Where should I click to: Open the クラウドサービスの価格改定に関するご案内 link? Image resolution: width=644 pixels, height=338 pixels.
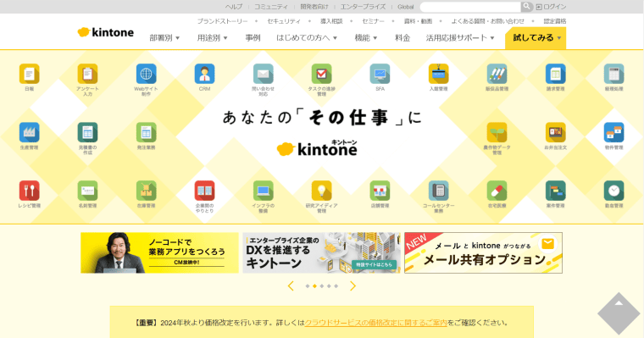375,323
